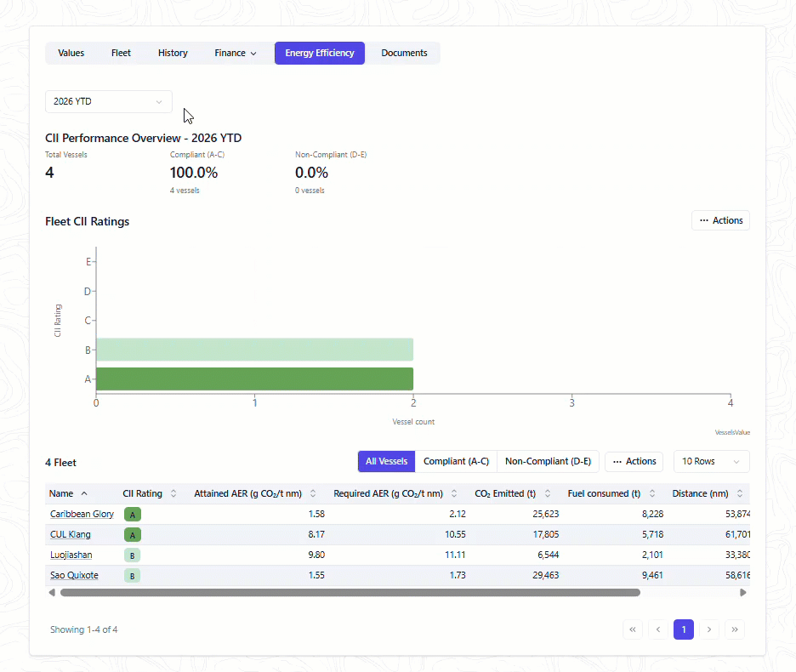Go to last page double-chevron
Image resolution: width=796 pixels, height=672 pixels.
point(735,629)
